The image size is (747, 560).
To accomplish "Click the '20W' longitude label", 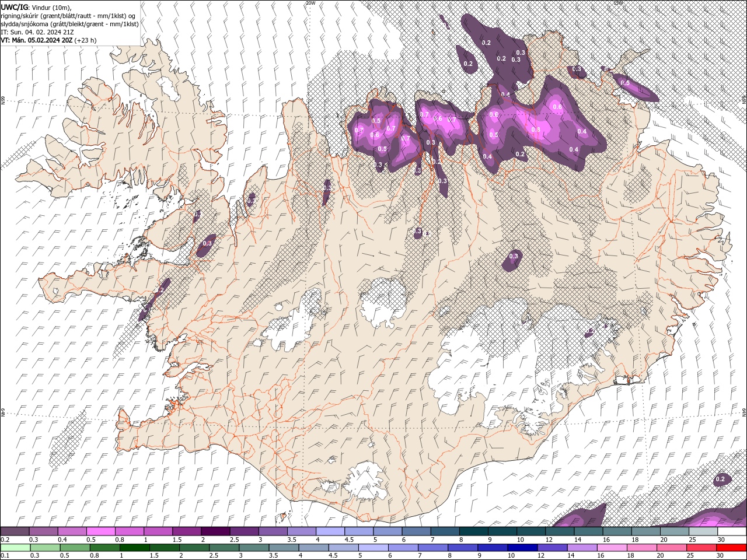I will (x=310, y=3).
